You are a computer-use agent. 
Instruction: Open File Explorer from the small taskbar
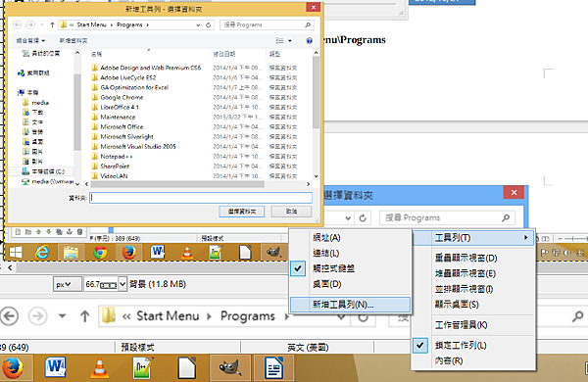[x=71, y=253]
